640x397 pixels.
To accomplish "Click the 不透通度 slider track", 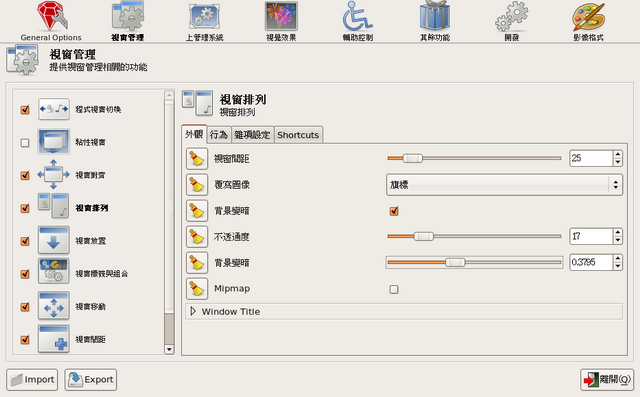I will tap(474, 236).
